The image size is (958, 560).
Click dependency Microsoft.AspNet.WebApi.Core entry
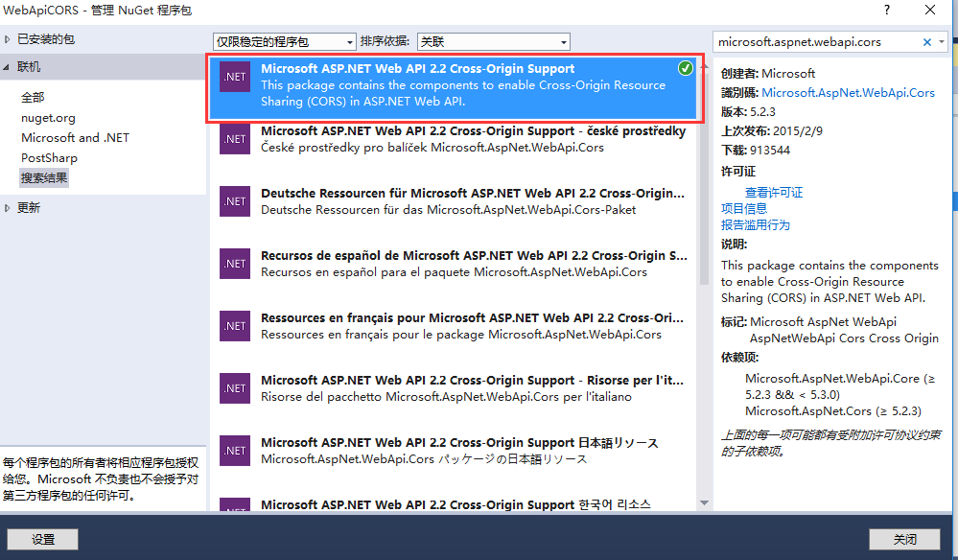840,386
